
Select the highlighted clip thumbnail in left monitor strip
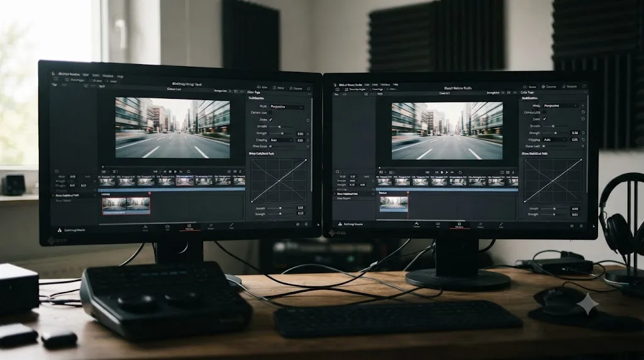(185, 181)
